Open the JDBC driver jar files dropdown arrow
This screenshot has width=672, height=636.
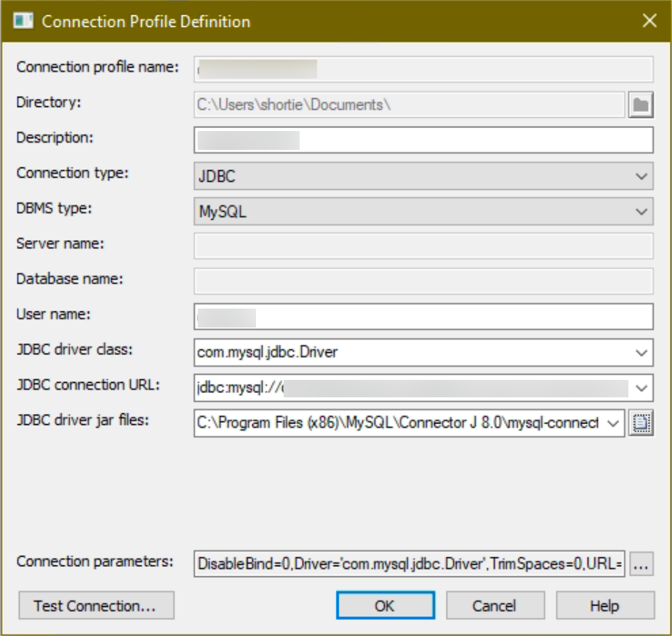(612, 422)
